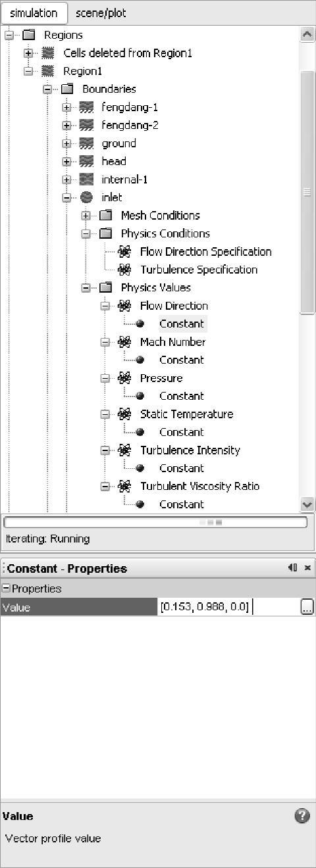Pin the Constant Properties panel
This screenshot has width=316, height=868.
click(x=292, y=567)
